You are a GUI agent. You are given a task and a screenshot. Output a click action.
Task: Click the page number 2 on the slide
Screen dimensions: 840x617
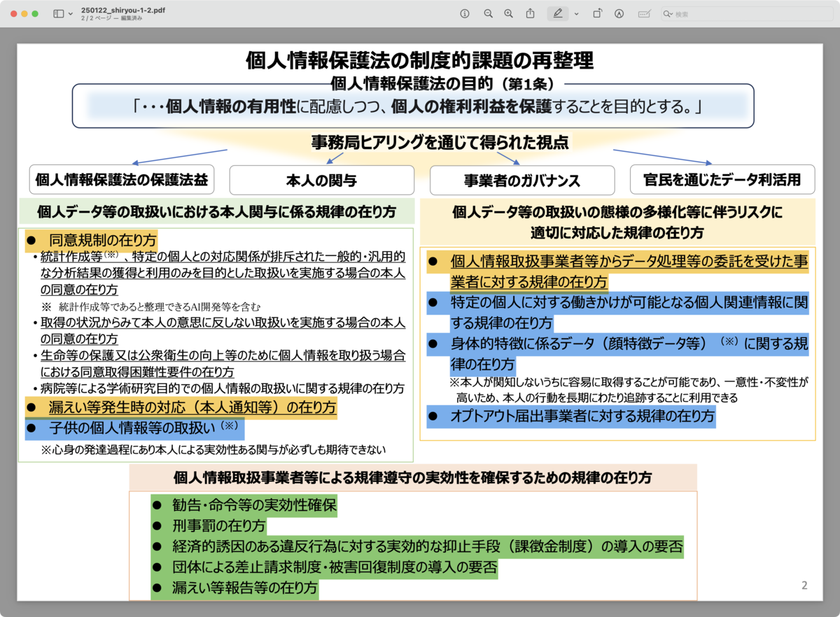804,586
